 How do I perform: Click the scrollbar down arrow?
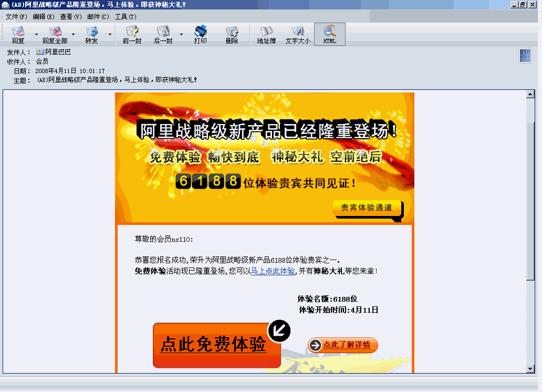pos(530,369)
